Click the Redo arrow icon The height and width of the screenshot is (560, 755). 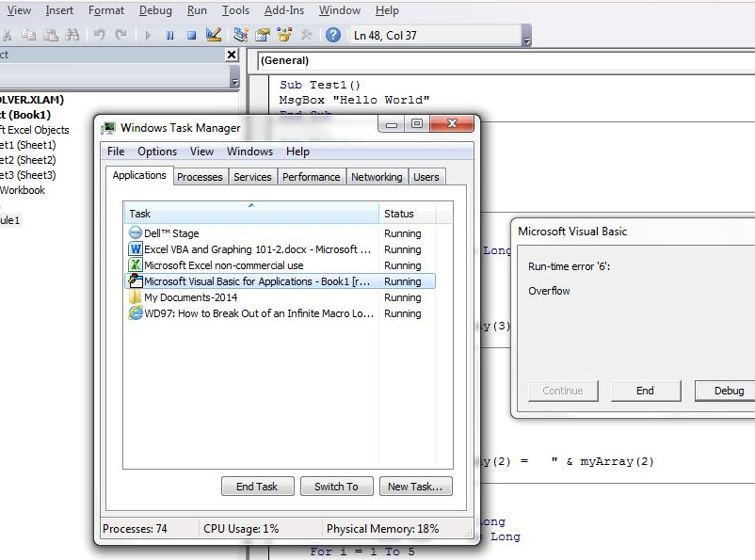pyautogui.click(x=120, y=35)
